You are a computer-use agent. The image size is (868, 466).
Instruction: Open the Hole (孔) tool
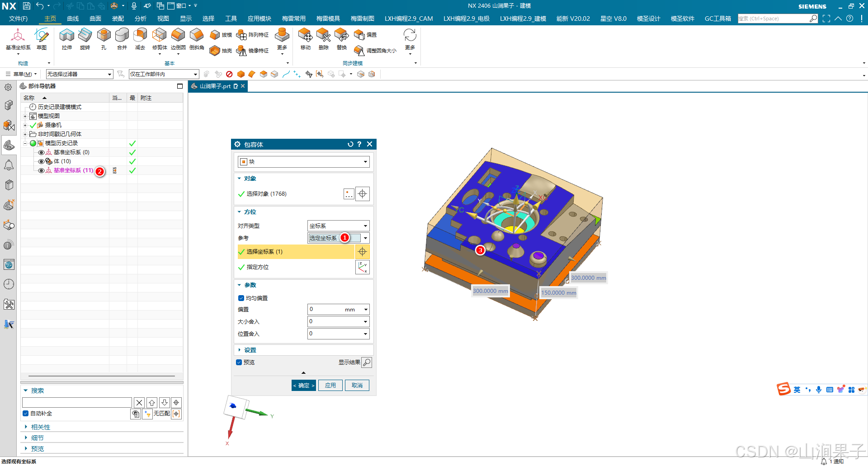click(104, 35)
